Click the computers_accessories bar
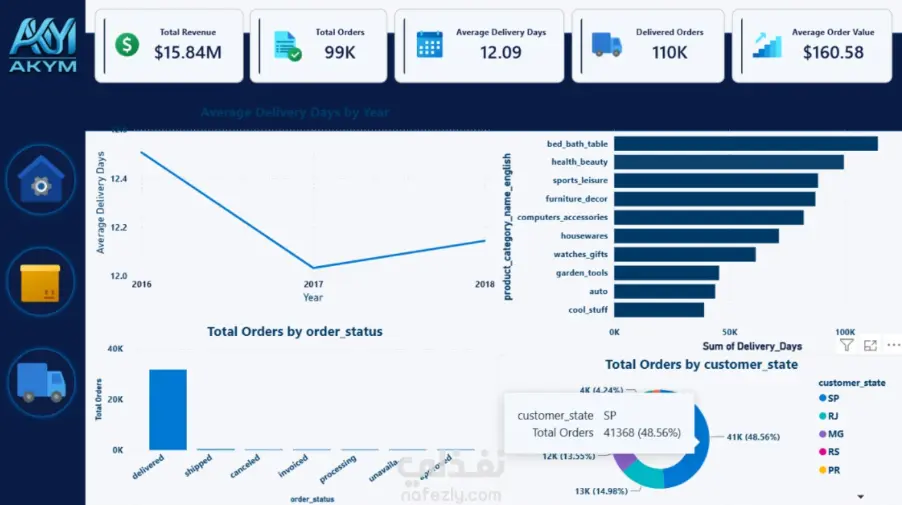 (x=709, y=217)
